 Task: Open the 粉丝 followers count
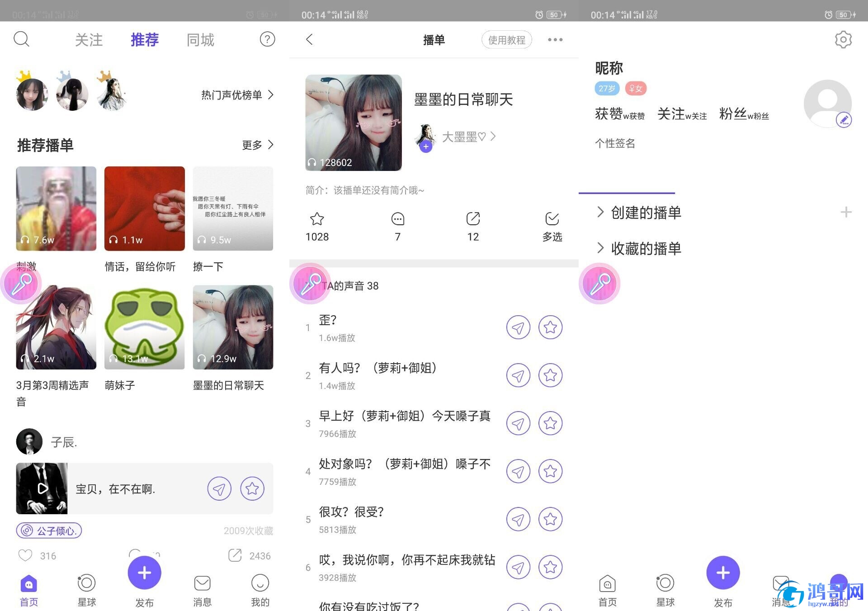click(744, 114)
